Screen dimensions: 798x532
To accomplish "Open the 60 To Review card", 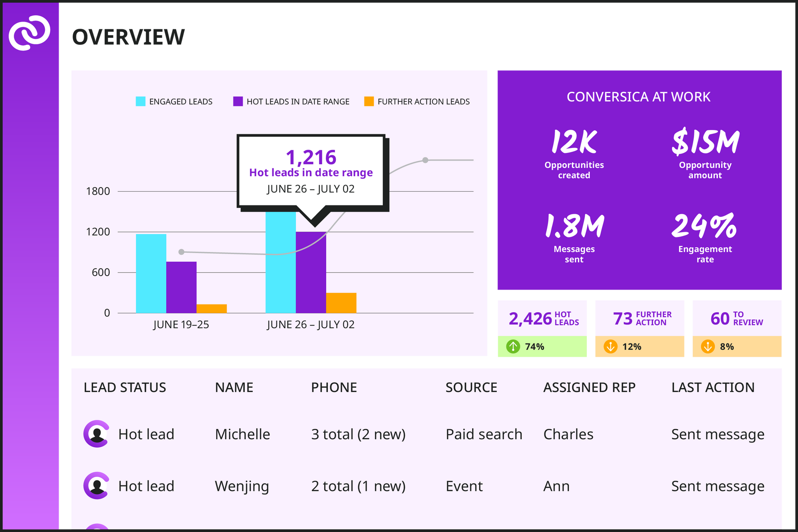I will (737, 329).
